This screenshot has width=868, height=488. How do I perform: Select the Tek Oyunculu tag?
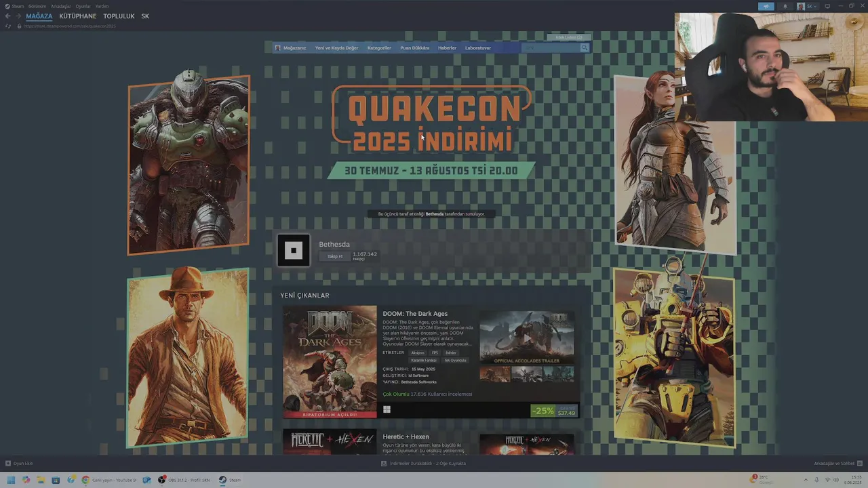coord(455,361)
